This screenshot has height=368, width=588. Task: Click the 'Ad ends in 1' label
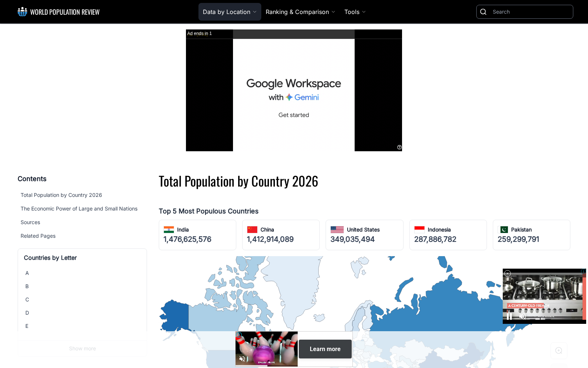click(200, 33)
